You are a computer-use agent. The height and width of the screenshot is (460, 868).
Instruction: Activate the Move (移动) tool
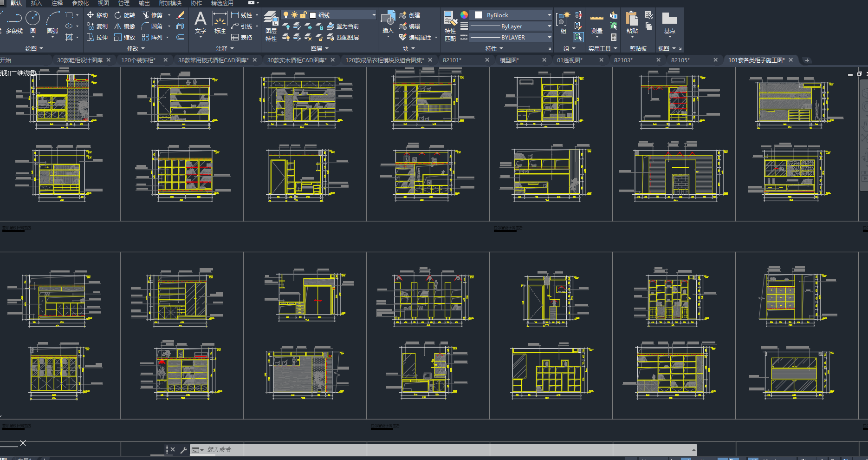(97, 15)
